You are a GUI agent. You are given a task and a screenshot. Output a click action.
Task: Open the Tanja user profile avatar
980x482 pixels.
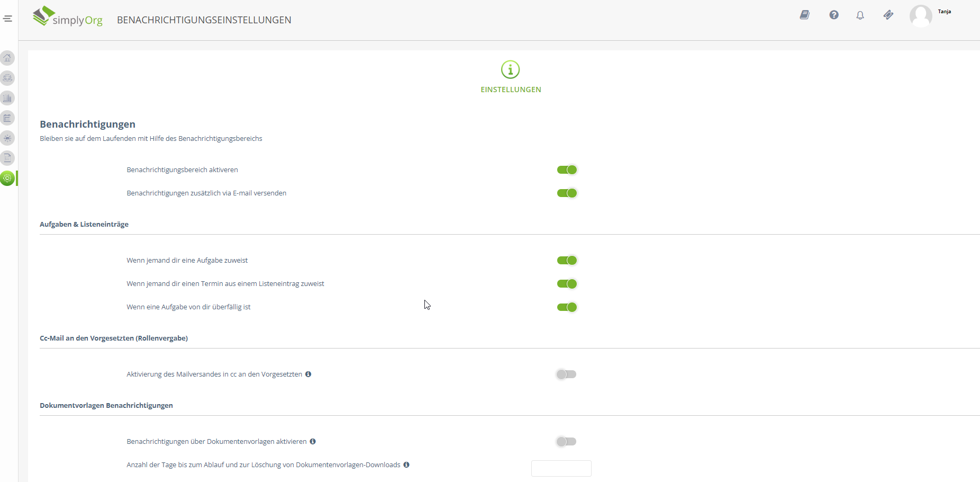921,16
